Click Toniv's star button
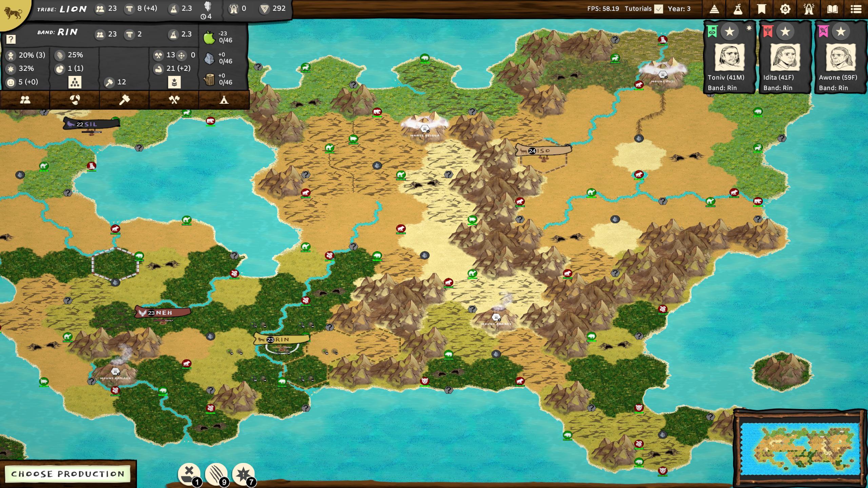The image size is (868, 488). click(x=729, y=32)
